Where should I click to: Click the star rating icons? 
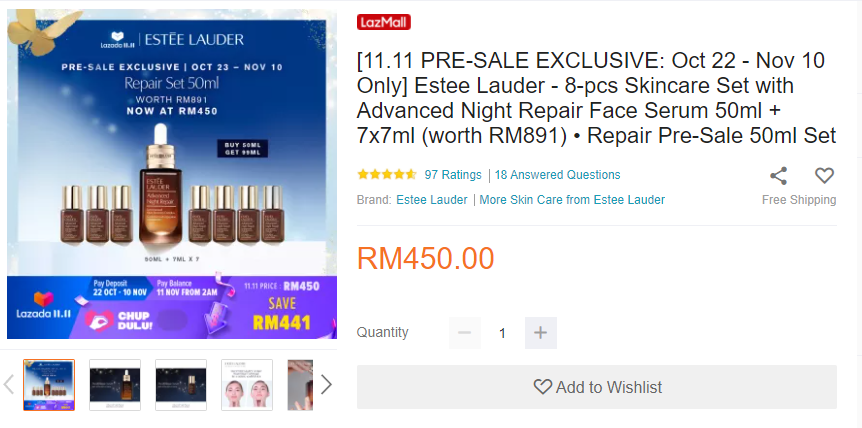point(387,175)
